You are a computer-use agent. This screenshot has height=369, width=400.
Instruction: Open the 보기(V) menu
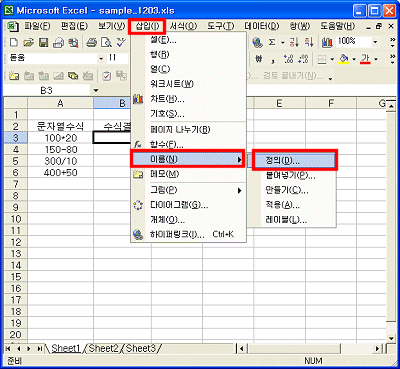111,26
